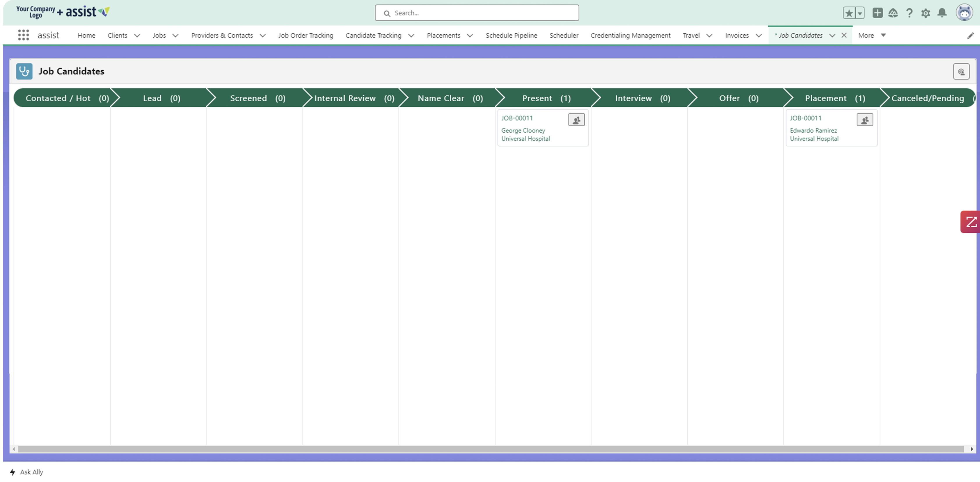
Task: Open the App Launcher grid icon
Action: tap(23, 35)
